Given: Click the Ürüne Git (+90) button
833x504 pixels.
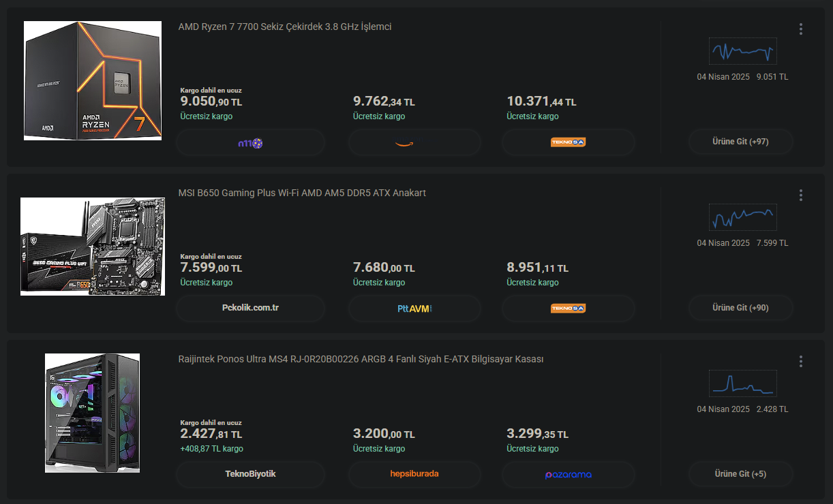Looking at the screenshot, I should (740, 308).
